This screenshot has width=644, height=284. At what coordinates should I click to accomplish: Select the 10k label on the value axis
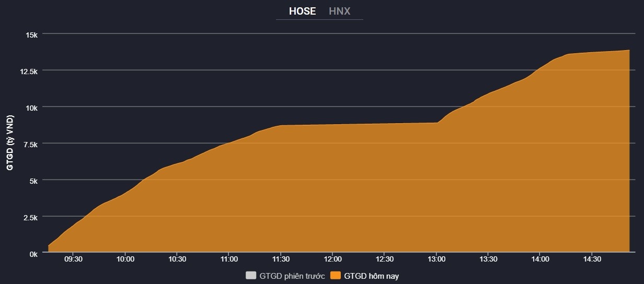click(x=32, y=107)
